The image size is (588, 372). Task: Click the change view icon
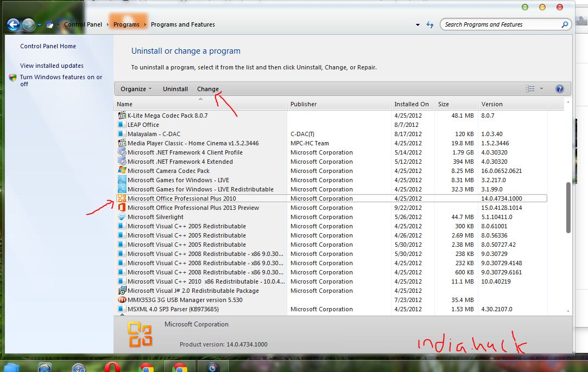(530, 89)
